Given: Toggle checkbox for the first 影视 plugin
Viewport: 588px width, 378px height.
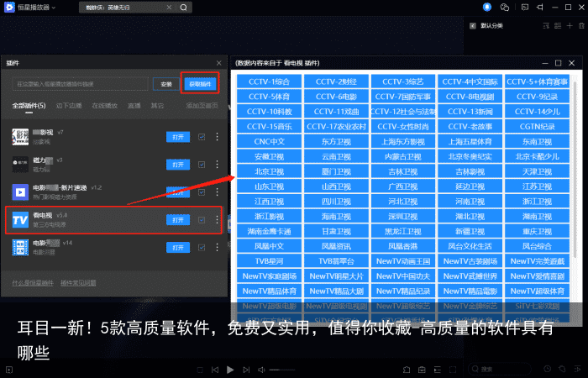Looking at the screenshot, I should pyautogui.click(x=202, y=137).
